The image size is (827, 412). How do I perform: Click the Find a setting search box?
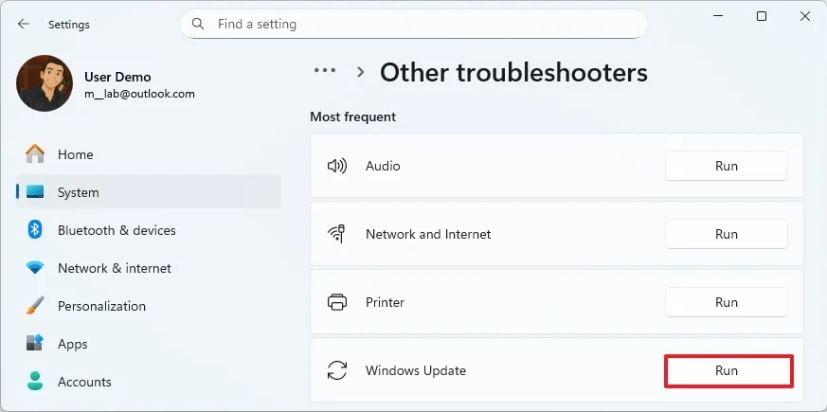coord(420,24)
